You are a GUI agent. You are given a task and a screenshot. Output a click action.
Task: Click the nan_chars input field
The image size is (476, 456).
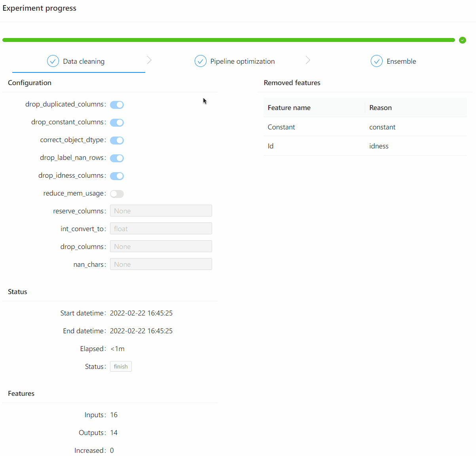tap(161, 264)
